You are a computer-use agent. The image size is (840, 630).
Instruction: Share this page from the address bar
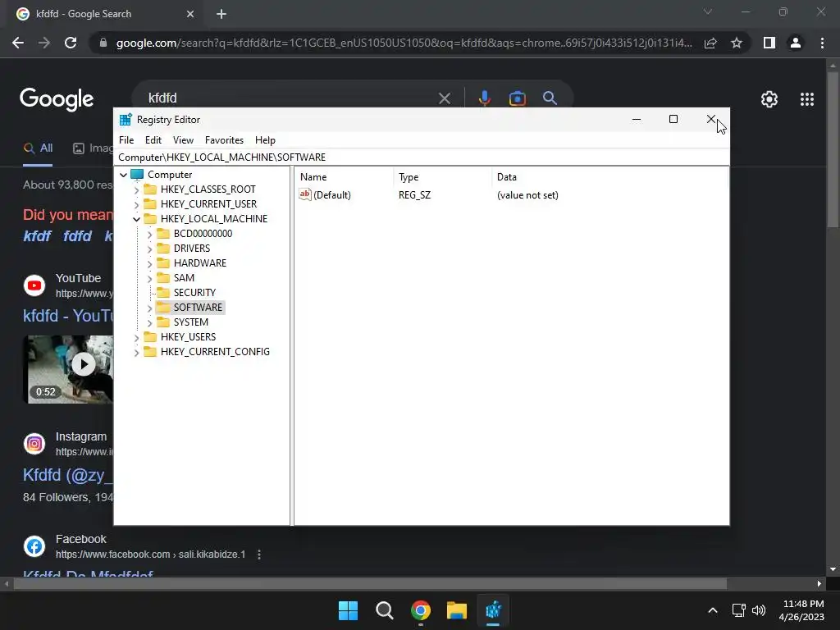pyautogui.click(x=710, y=43)
